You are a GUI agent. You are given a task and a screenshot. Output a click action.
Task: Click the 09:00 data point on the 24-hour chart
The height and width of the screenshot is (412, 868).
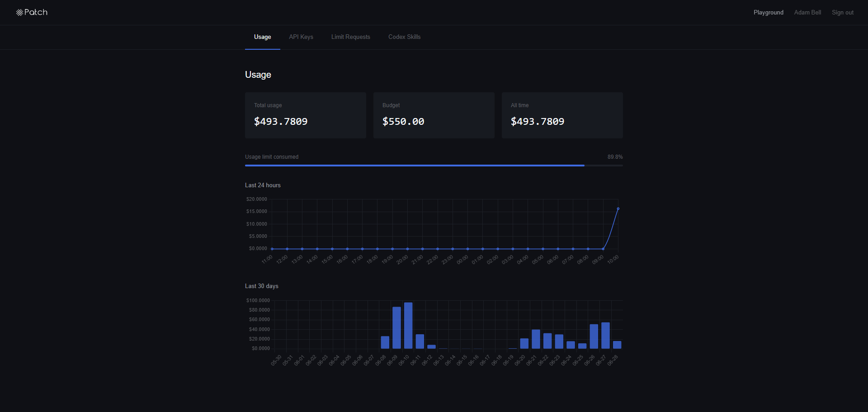(603, 249)
